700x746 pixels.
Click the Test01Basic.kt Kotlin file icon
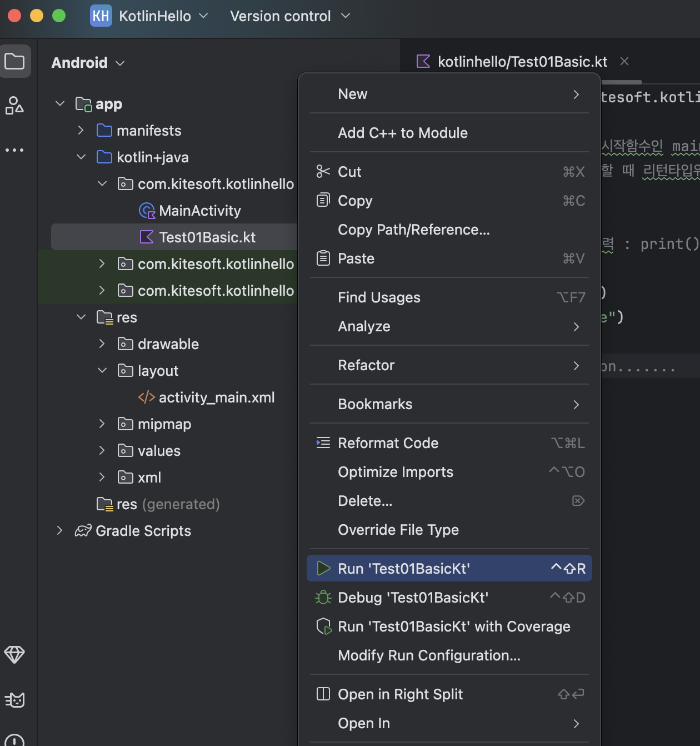[147, 237]
